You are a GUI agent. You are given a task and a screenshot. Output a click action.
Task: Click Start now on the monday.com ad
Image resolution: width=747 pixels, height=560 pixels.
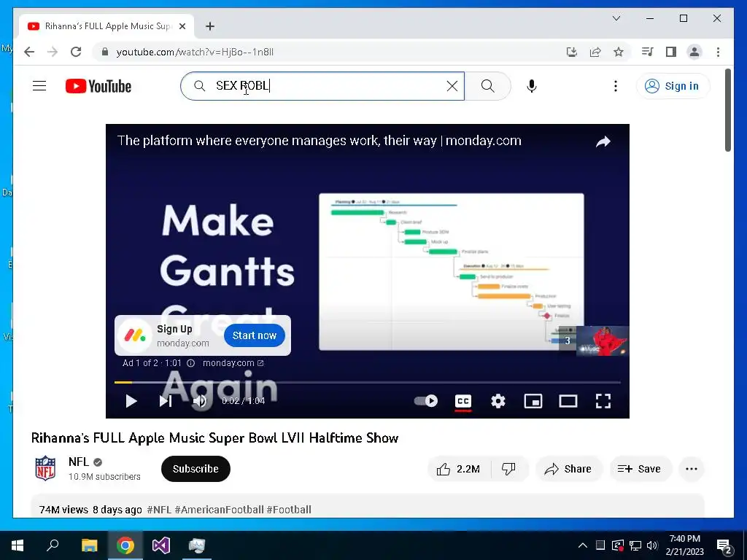[255, 335]
